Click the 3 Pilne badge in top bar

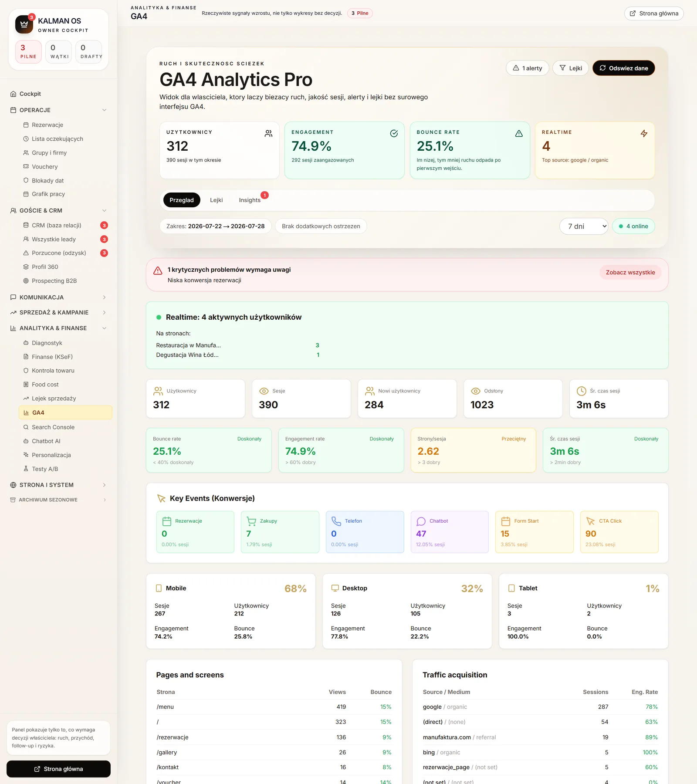(x=360, y=14)
